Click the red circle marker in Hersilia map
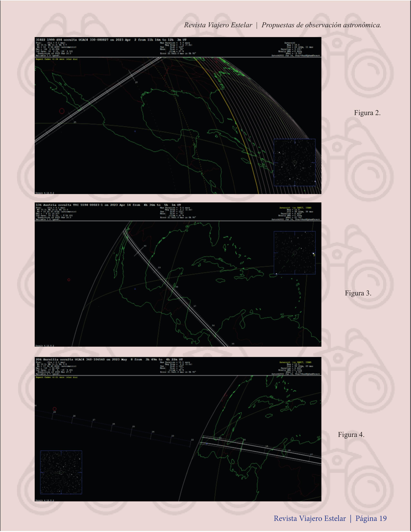 (55, 409)
